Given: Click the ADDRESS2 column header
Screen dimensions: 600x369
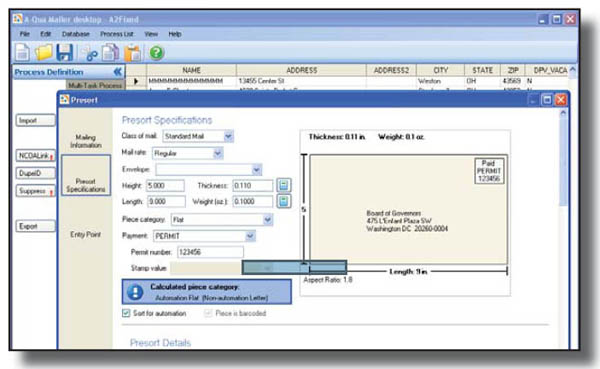Looking at the screenshot, I should tap(391, 70).
